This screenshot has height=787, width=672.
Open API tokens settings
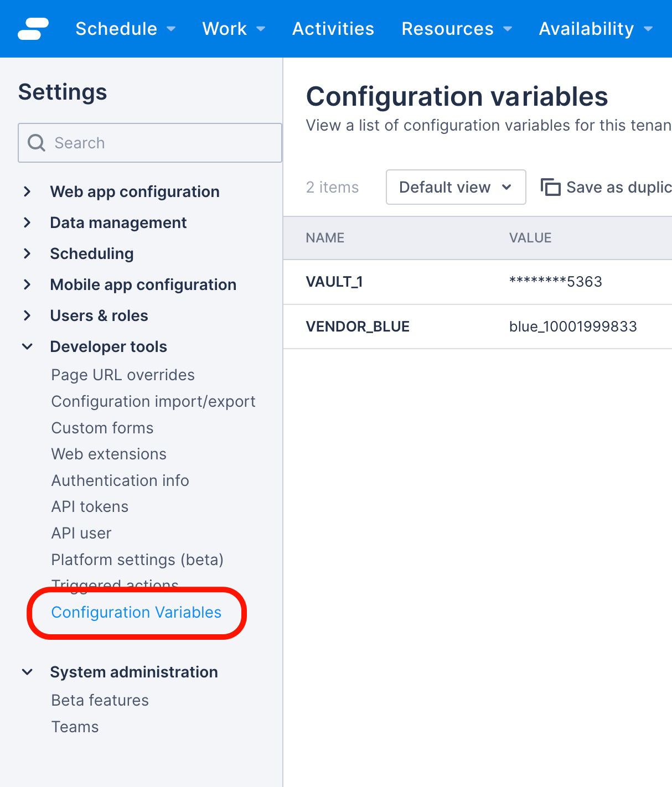(89, 506)
